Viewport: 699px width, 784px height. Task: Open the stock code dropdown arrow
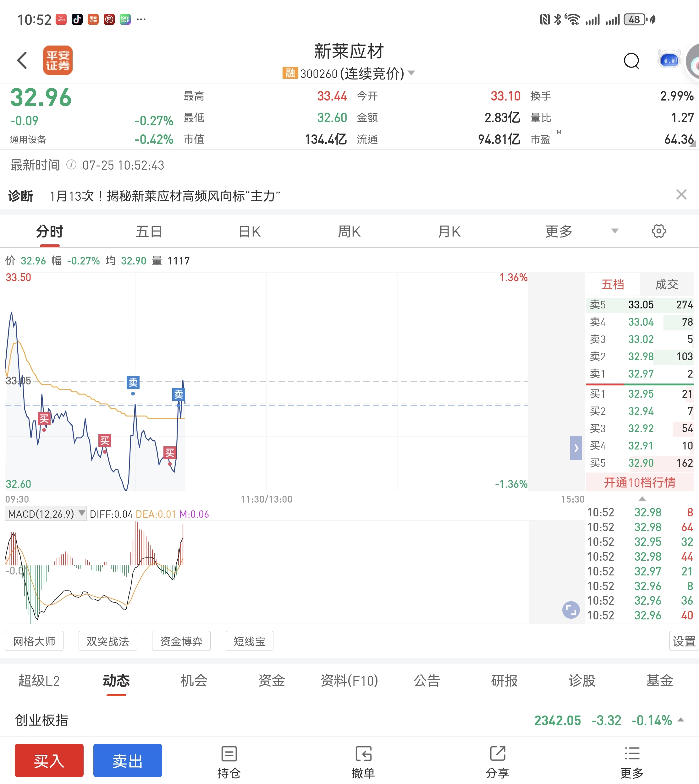coord(411,73)
